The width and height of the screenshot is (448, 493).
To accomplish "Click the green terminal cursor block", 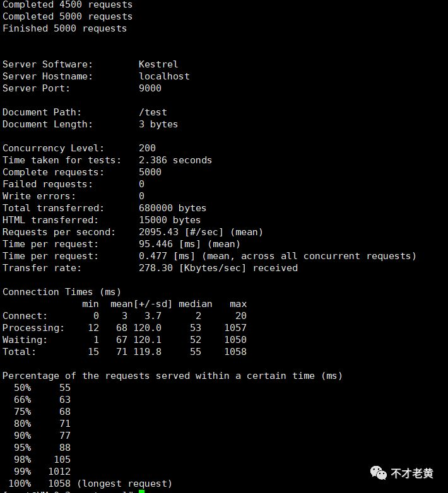I will [x=141, y=491].
